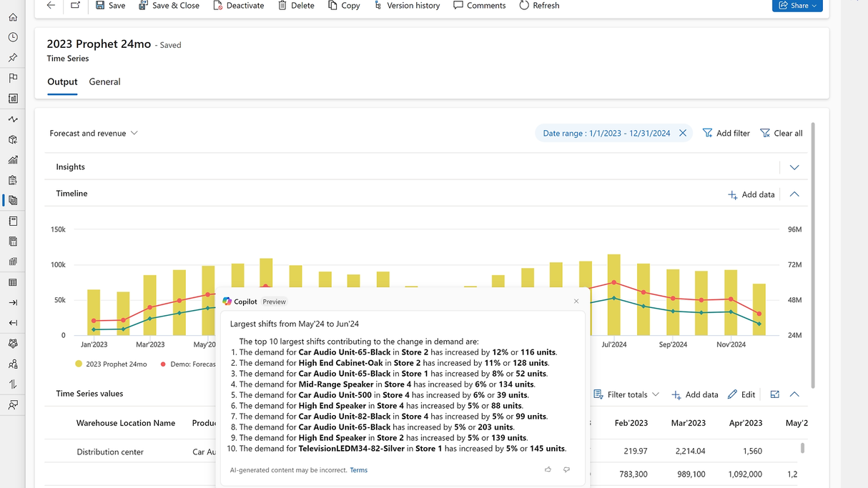
Task: Open the Filter totals dropdown
Action: 626,394
